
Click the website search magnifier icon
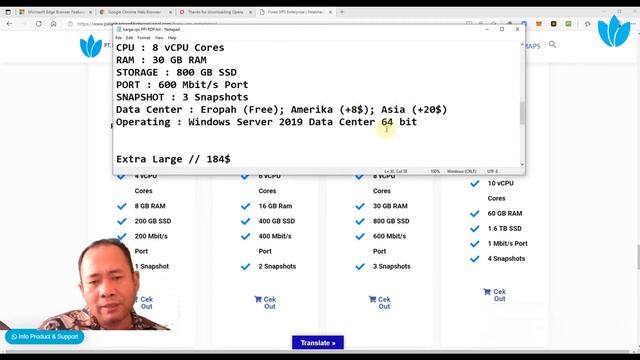tap(553, 44)
